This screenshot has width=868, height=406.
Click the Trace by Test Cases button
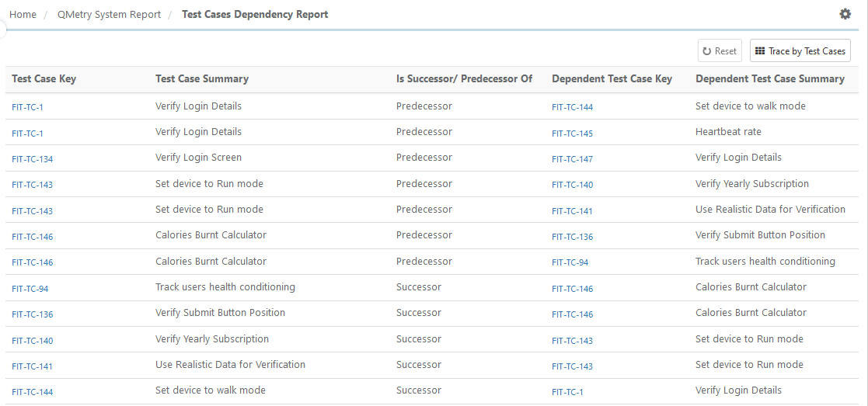(x=800, y=51)
